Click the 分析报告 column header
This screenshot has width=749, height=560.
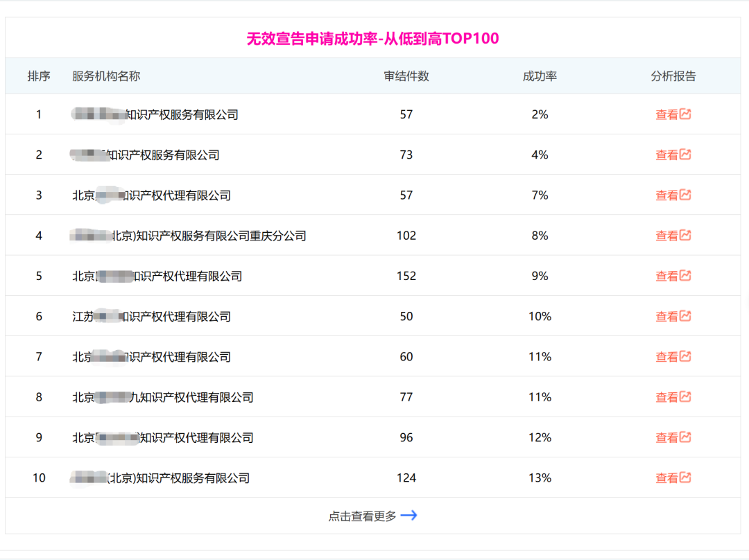click(673, 76)
